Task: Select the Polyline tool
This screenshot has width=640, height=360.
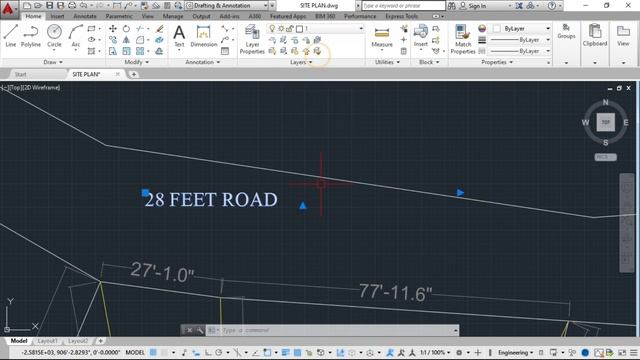Action: (x=31, y=36)
